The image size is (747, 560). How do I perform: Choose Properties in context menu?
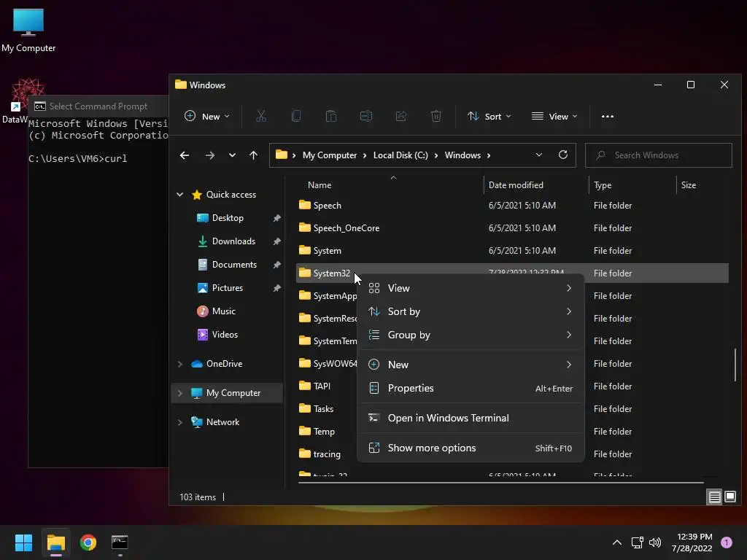(x=471, y=388)
